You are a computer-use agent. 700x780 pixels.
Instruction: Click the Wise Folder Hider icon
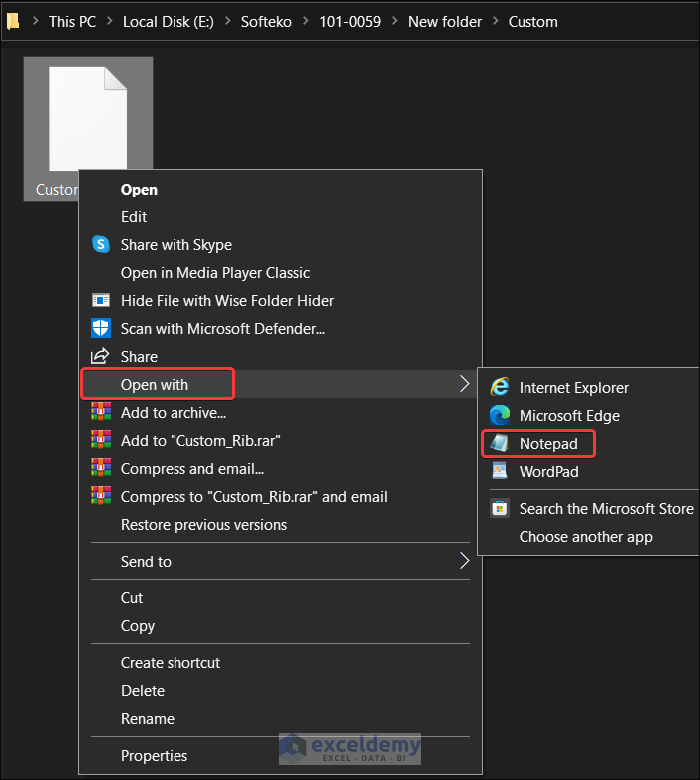[x=100, y=300]
